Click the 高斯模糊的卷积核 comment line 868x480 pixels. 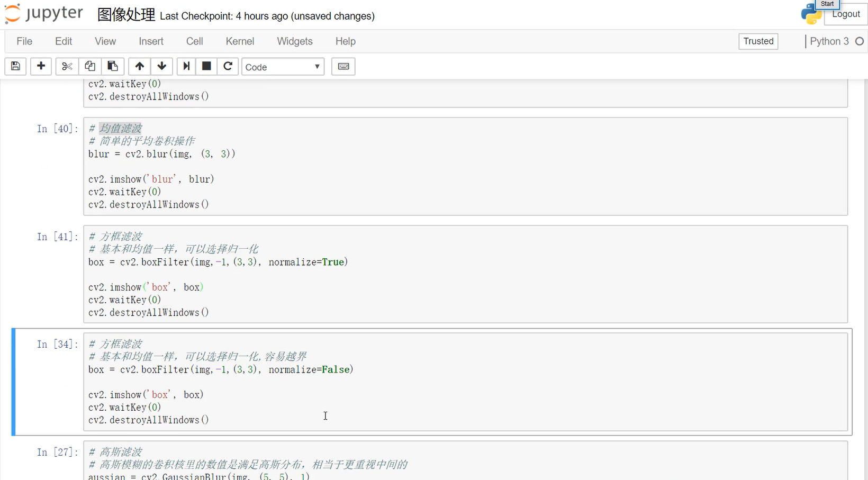(248, 465)
